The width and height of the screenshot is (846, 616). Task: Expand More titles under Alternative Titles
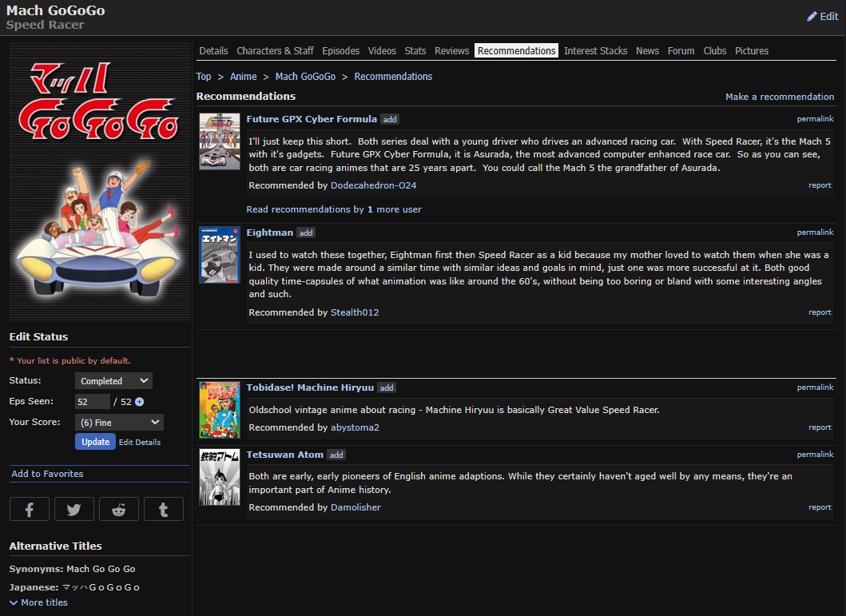[39, 602]
